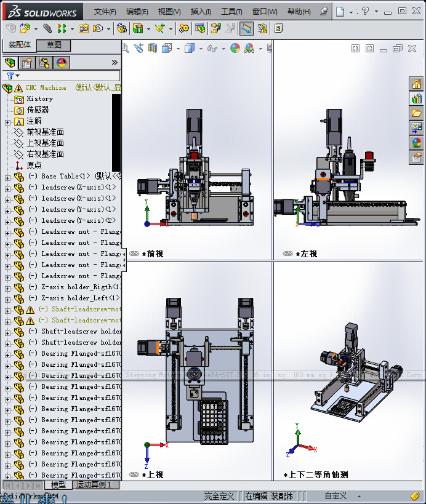The height and width of the screenshot is (504, 426).
Task: Switch to the PropertyManager tab icon
Action: (26, 63)
